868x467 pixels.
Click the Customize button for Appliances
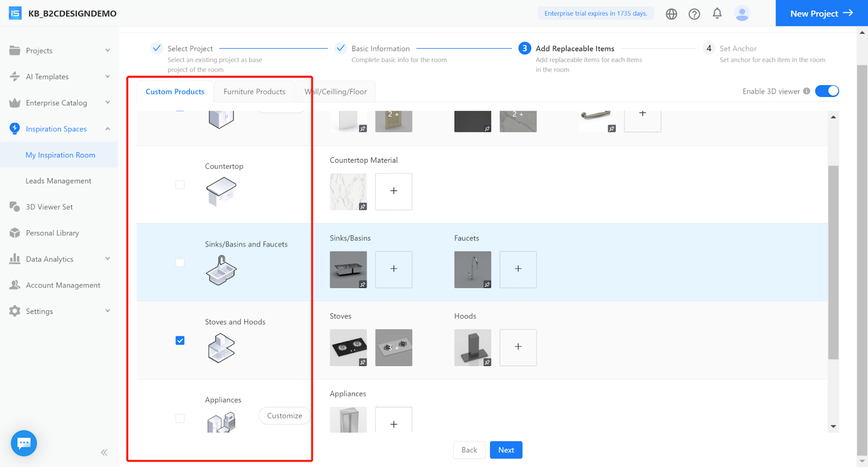coord(284,415)
